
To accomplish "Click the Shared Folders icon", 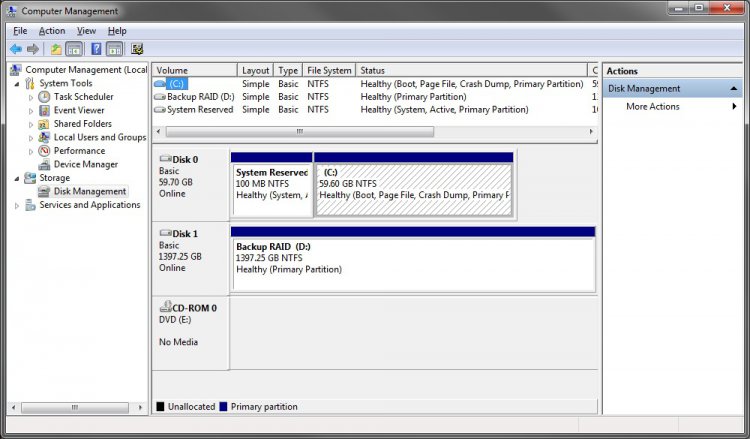I will point(44,124).
